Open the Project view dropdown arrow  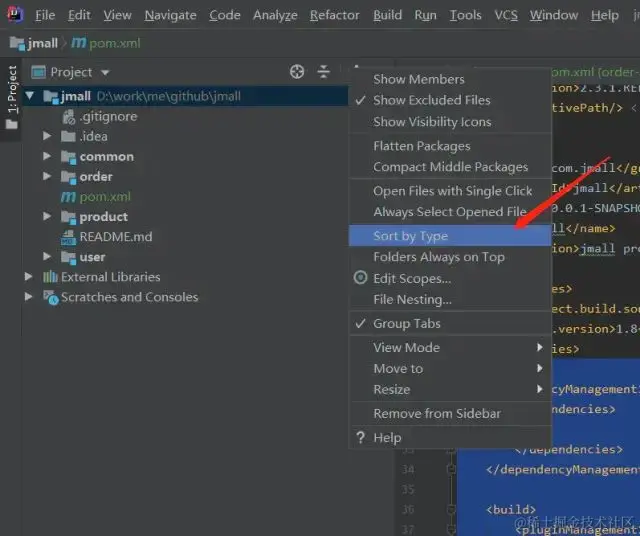point(105,73)
